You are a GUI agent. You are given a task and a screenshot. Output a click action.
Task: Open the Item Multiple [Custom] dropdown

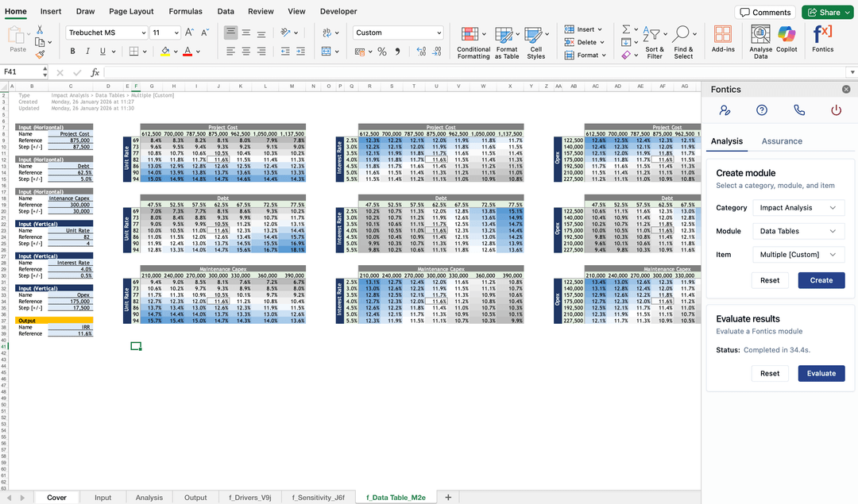[798, 255]
